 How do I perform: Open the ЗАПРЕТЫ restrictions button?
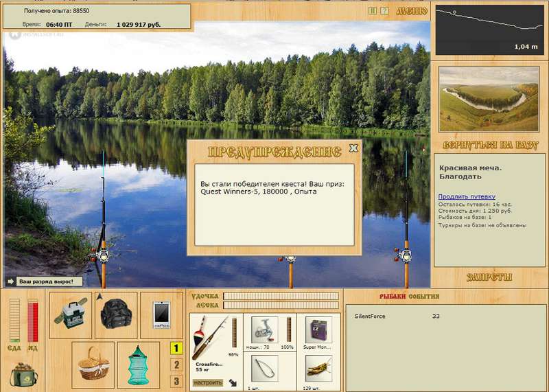[489, 277]
